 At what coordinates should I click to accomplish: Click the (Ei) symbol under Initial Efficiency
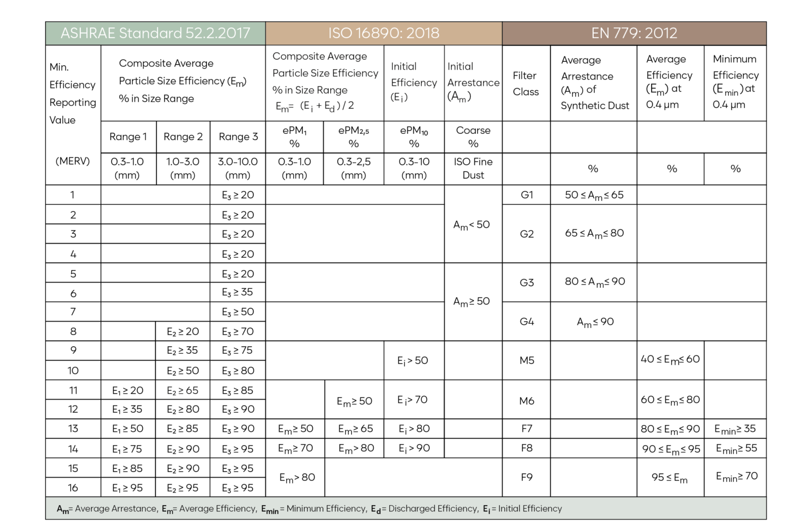point(399,98)
